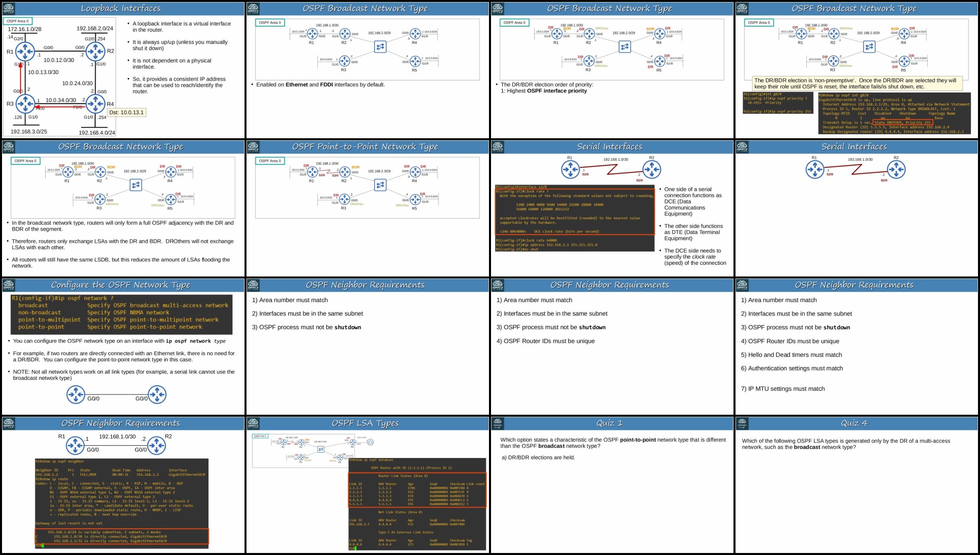This screenshot has width=980, height=555.
Task: Click the OSPF Area 0 label in Loopback slide
Action: coord(17,21)
